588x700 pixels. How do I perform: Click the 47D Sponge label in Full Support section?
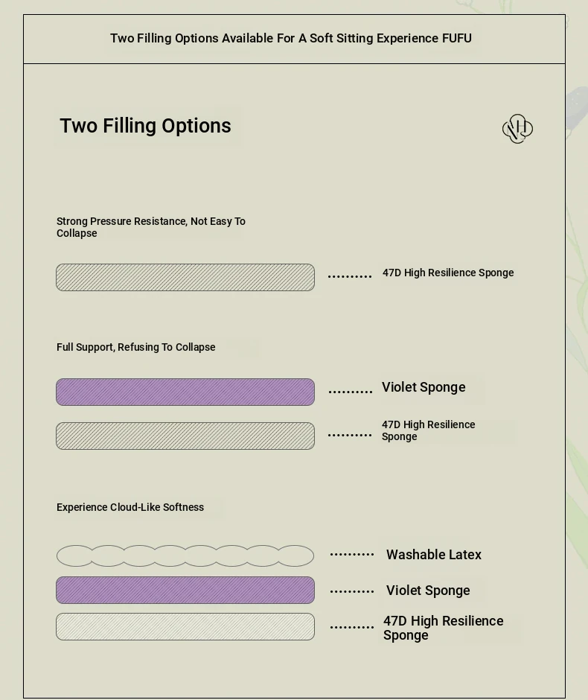[x=428, y=430]
